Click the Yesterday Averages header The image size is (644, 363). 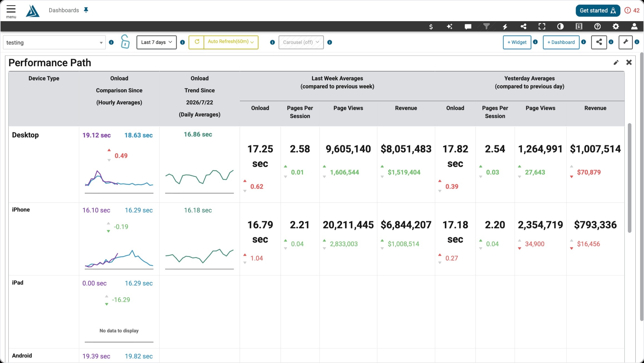[x=529, y=82]
